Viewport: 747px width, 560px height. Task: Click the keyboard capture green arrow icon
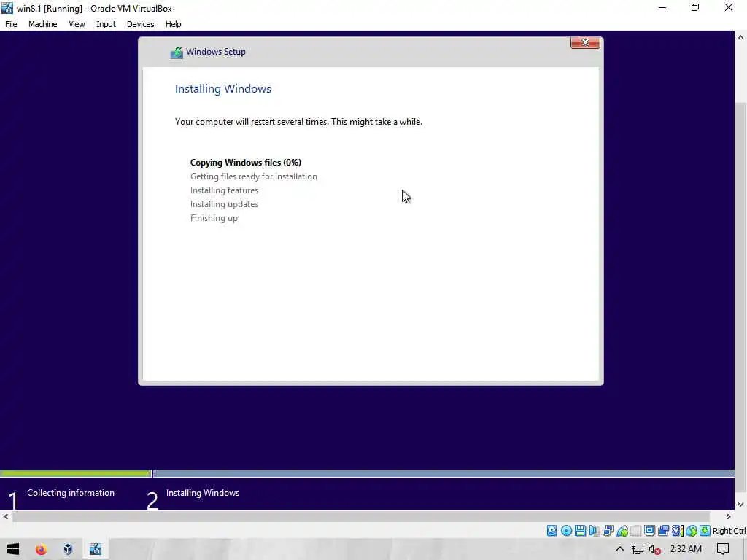click(705, 531)
